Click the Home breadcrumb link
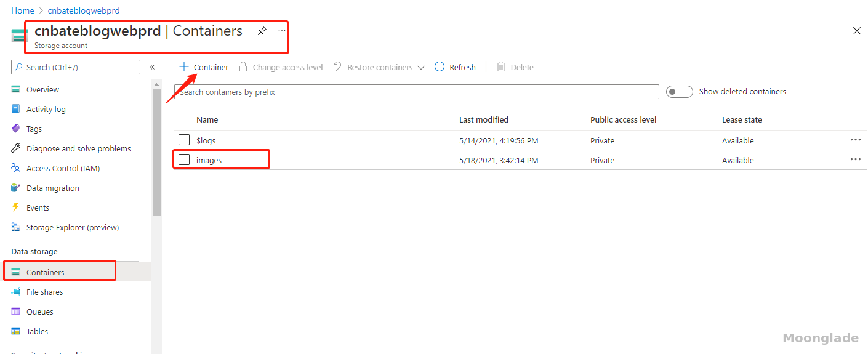Screen dimensions: 868x354 pyautogui.click(x=23, y=10)
